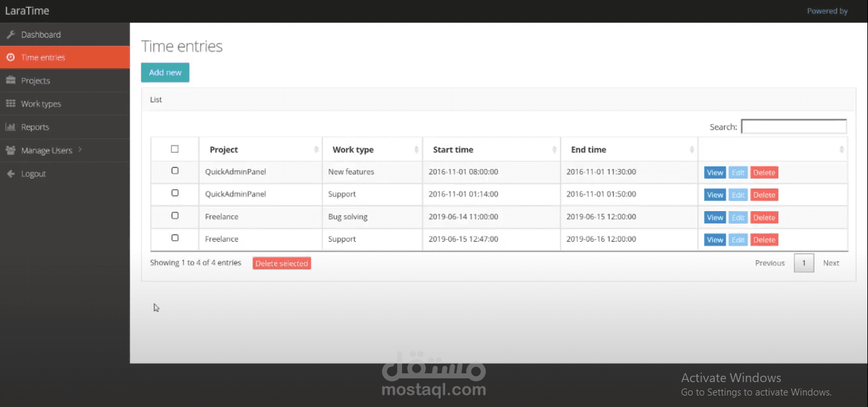
Task: Click the Reports bar chart icon
Action: tap(10, 127)
